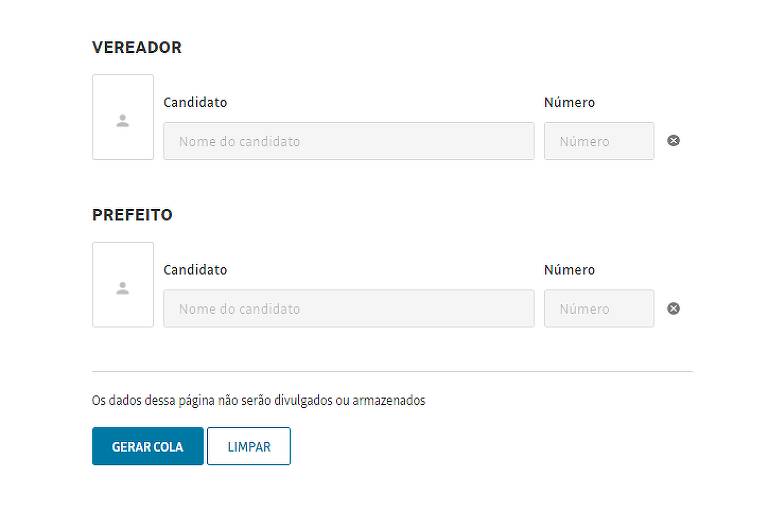This screenshot has height=512, width=768.
Task: Click the 'Candidato' label under Prefeito
Action: (x=195, y=270)
